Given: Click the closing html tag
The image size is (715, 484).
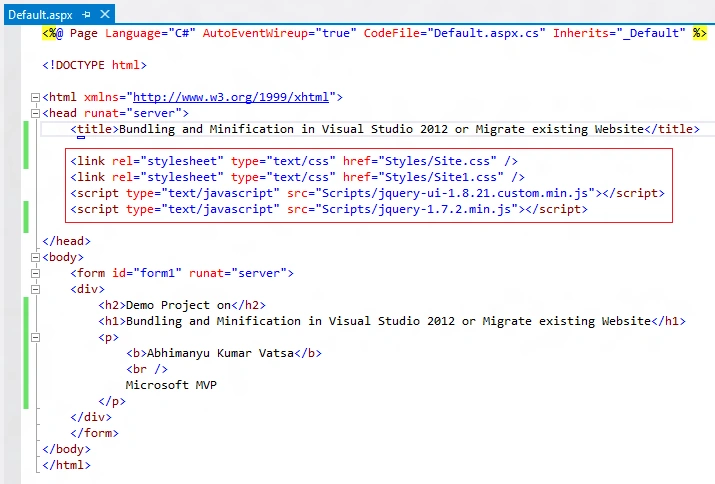Looking at the screenshot, I should coord(66,465).
